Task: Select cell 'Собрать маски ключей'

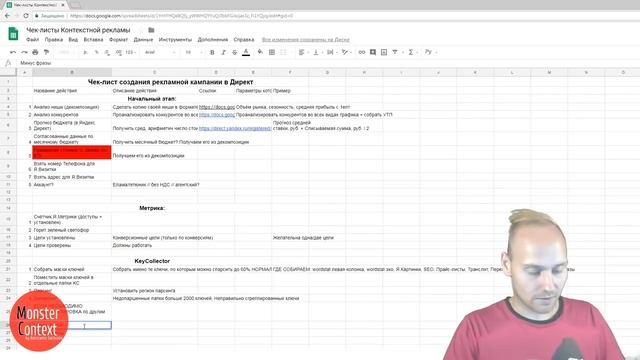Action: point(72,269)
